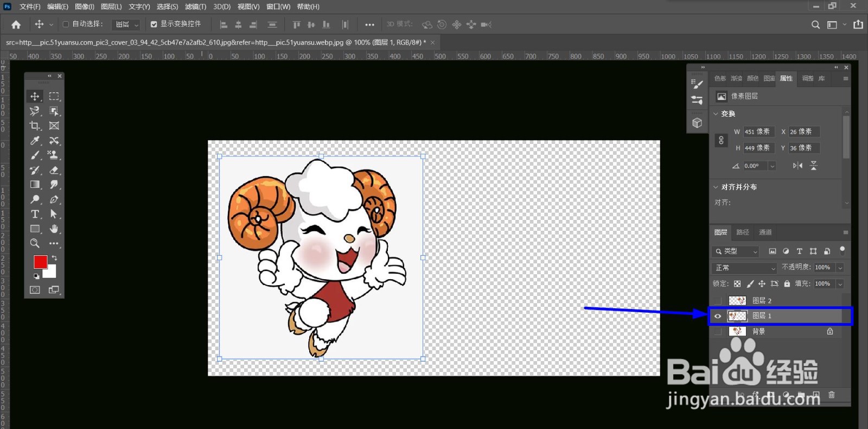Open the workspace switcher dropdown arrow
Image resolution: width=868 pixels, height=429 pixels.
tap(844, 24)
